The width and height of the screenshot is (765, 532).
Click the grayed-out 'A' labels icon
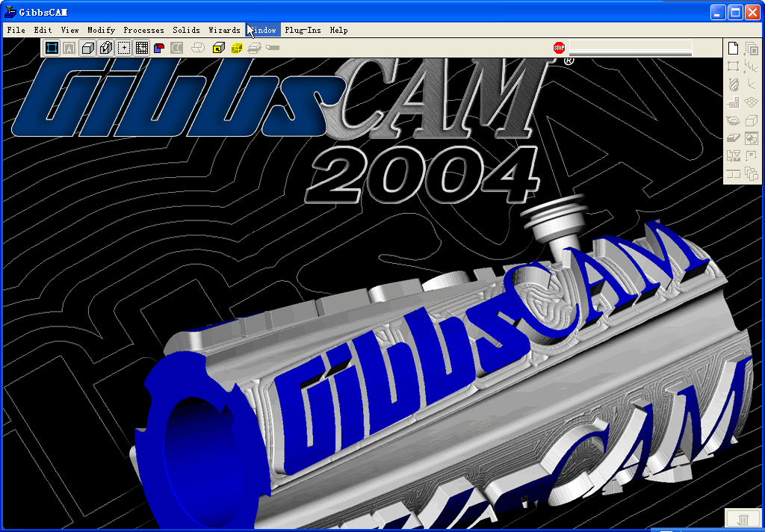click(x=69, y=48)
